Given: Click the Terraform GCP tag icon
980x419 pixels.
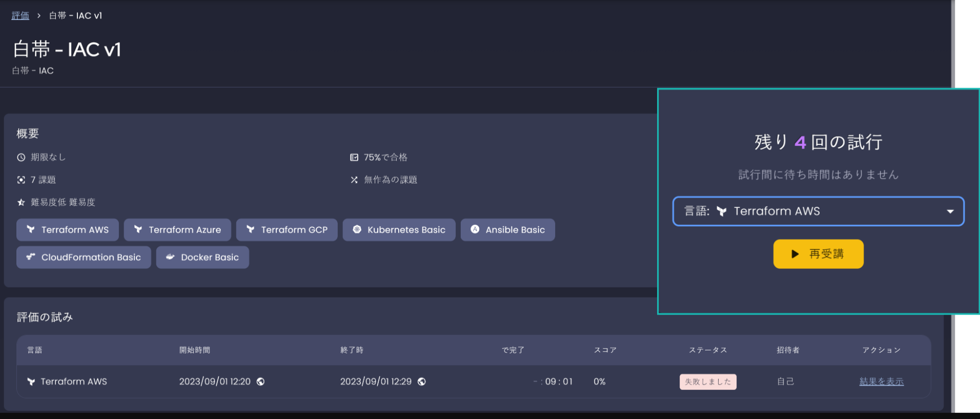Looking at the screenshot, I should (250, 229).
